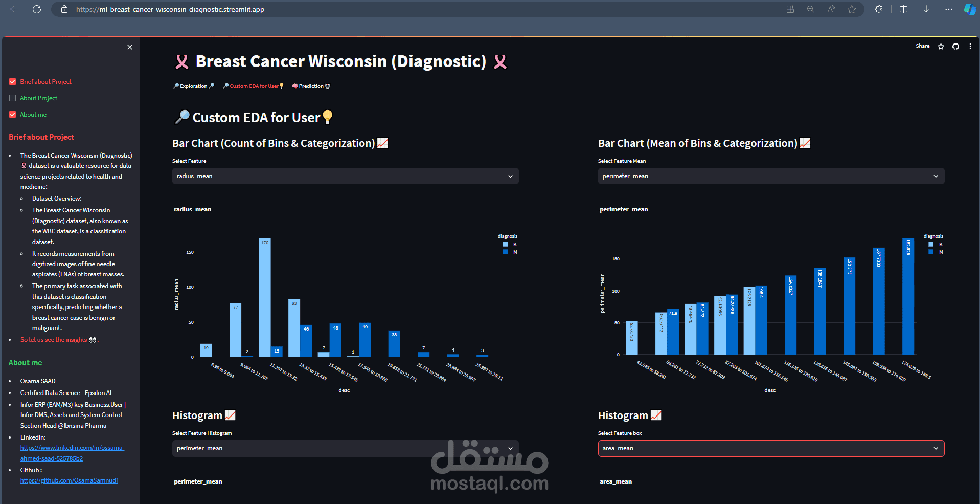
Task: Open browser settings and more menu
Action: click(949, 9)
